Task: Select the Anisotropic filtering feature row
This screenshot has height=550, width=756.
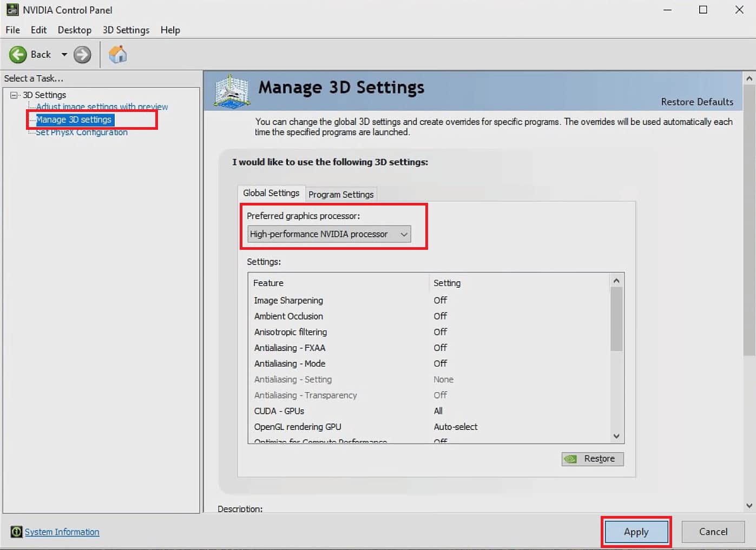Action: tap(430, 332)
